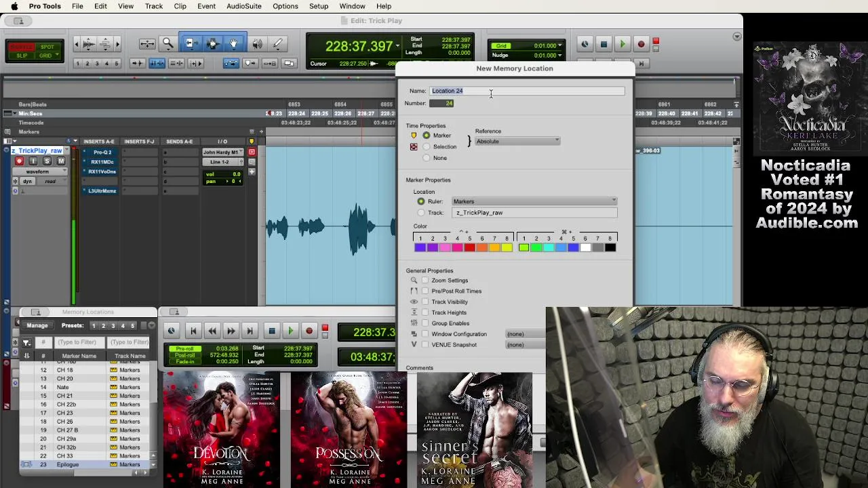Select the Zoomer magnifier tool
The image size is (868, 488).
click(167, 44)
